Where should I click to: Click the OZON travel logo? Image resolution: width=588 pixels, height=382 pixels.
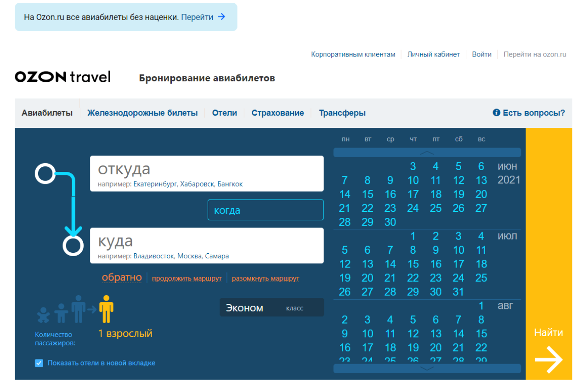pyautogui.click(x=62, y=76)
